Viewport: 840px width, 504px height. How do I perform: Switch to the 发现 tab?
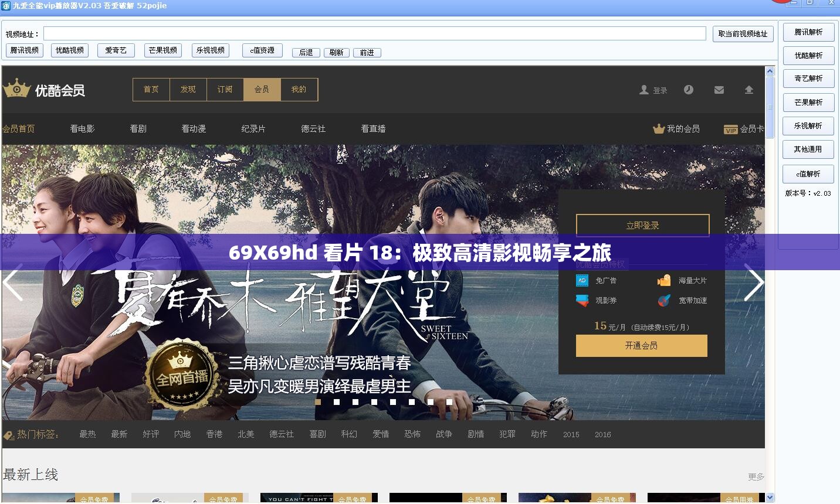coord(188,90)
